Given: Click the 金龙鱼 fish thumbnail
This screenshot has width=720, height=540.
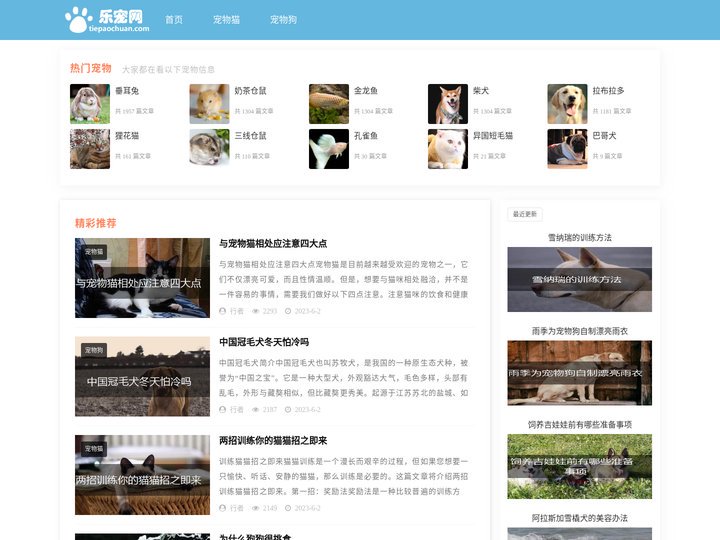Looking at the screenshot, I should coord(329,104).
